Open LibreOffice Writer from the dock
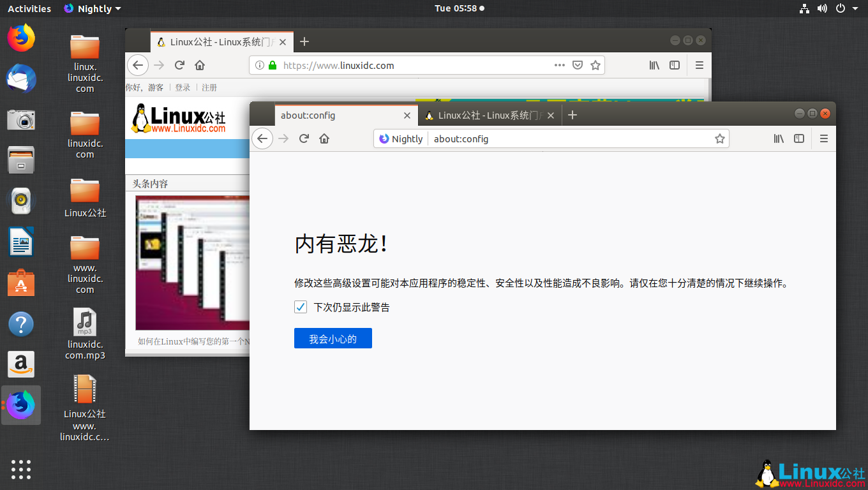This screenshot has height=490, width=868. point(21,242)
